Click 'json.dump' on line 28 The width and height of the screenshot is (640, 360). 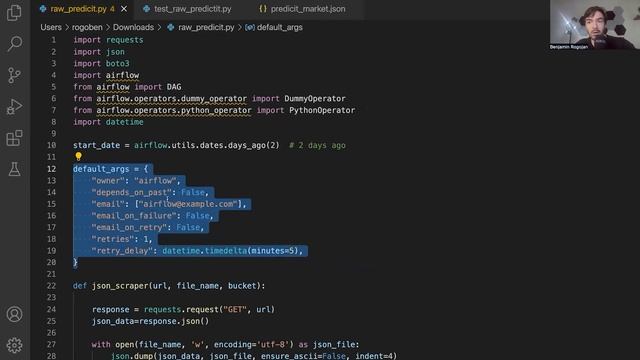132,356
